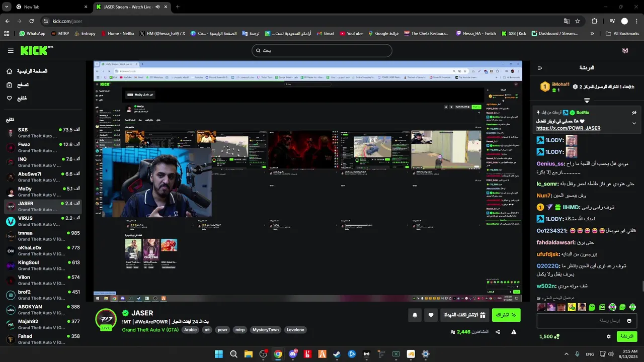Reload the page
This screenshot has height=362, width=644.
pos(32,21)
